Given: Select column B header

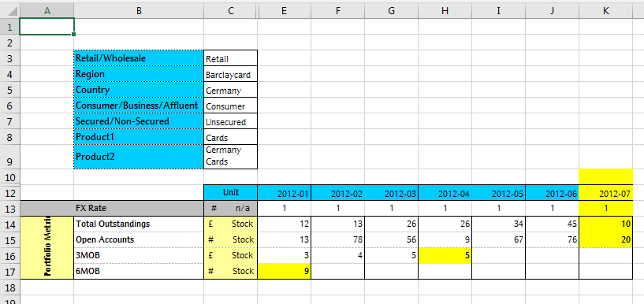Looking at the screenshot, I should click(x=139, y=11).
